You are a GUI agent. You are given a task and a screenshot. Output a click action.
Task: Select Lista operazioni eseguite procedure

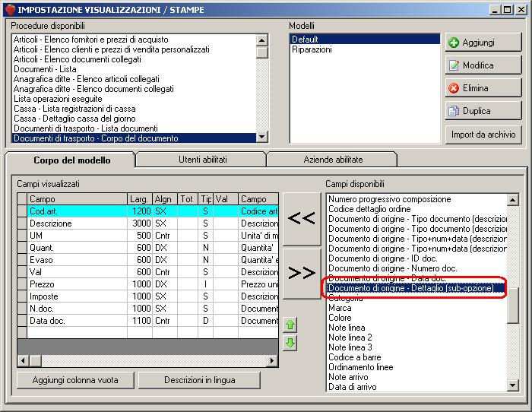click(x=134, y=99)
